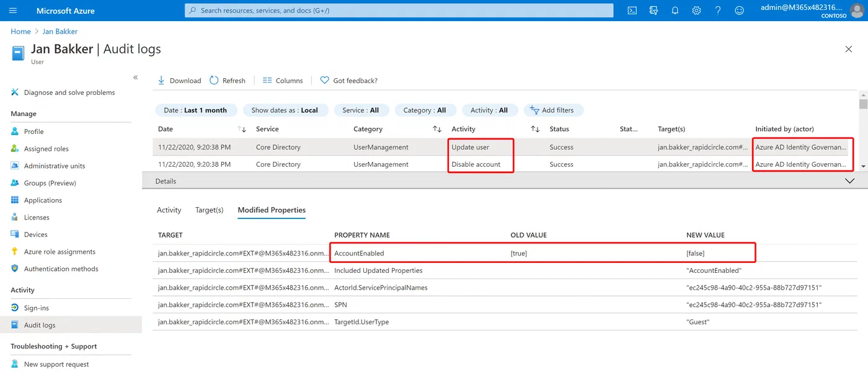Click the New support request icon
This screenshot has height=387, width=868.
click(x=15, y=364)
